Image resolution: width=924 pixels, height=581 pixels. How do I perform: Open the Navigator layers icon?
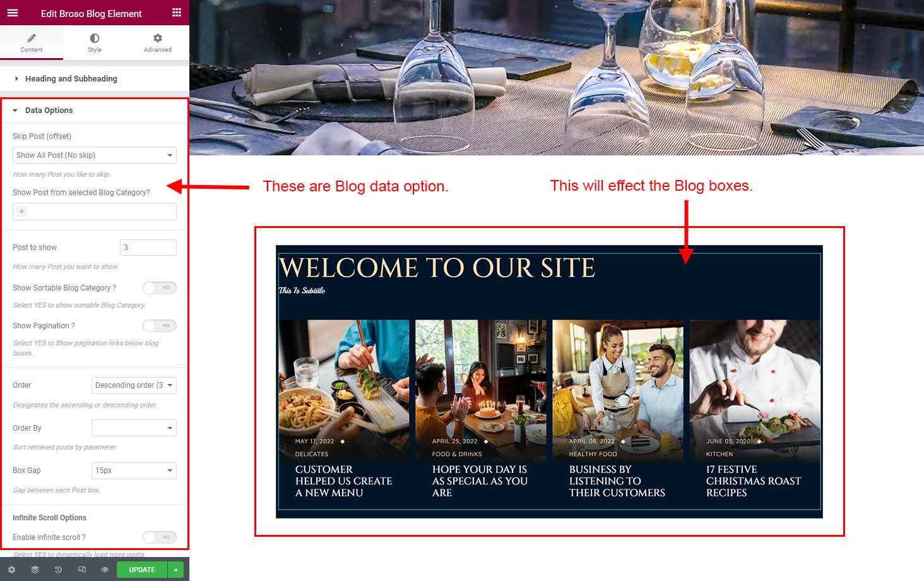[x=35, y=570]
